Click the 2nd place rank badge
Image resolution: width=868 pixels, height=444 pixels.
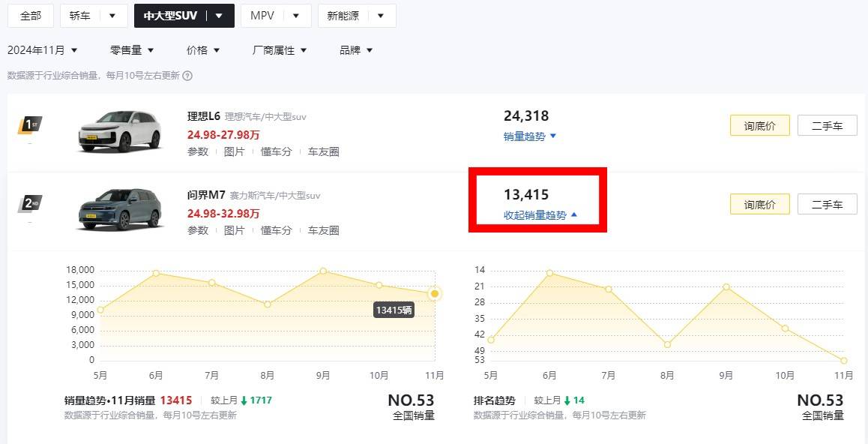click(30, 203)
